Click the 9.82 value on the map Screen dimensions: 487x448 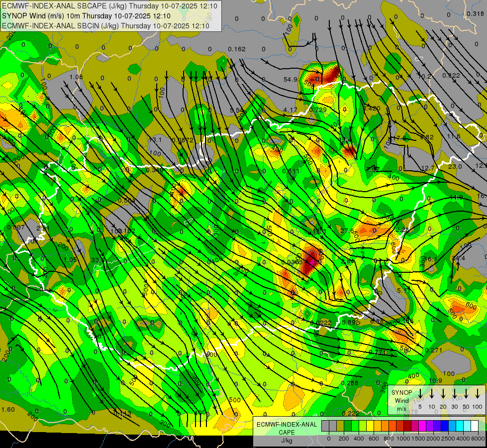(x=427, y=137)
